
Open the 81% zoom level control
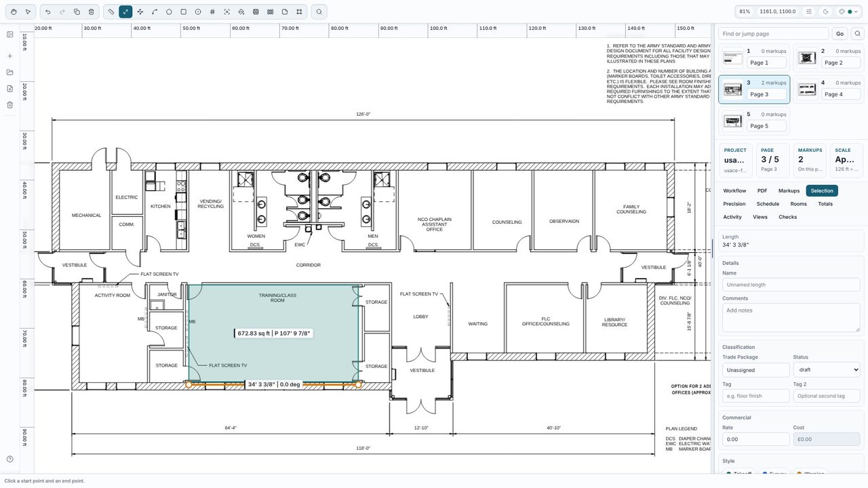745,12
